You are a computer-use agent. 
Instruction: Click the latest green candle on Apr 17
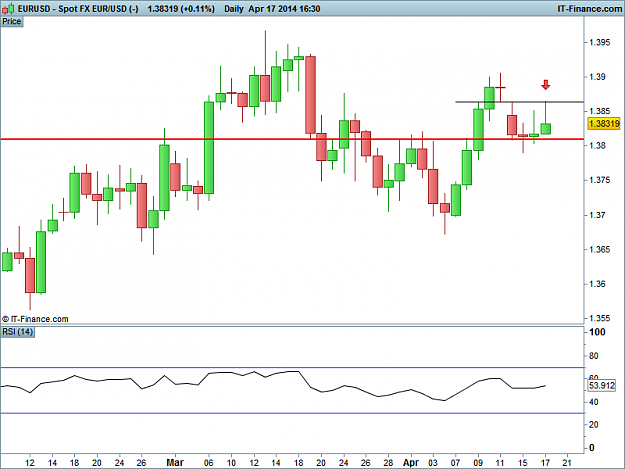pyautogui.click(x=546, y=129)
